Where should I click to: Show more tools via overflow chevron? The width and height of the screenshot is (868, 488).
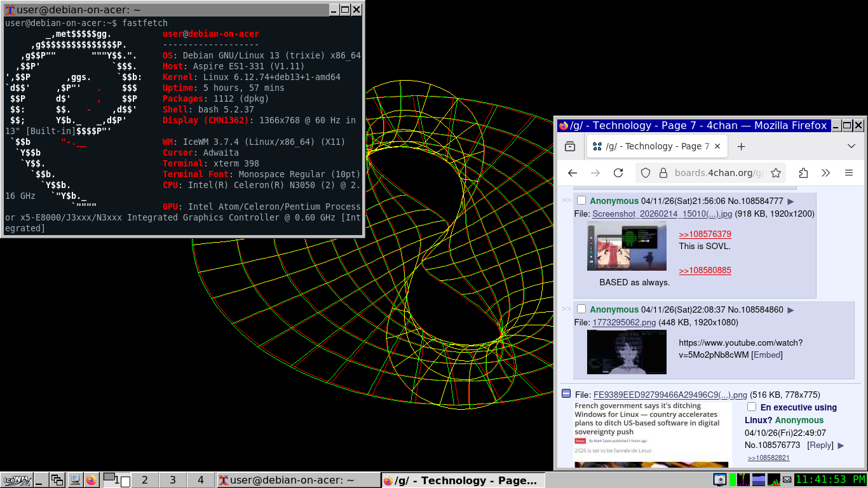[825, 173]
